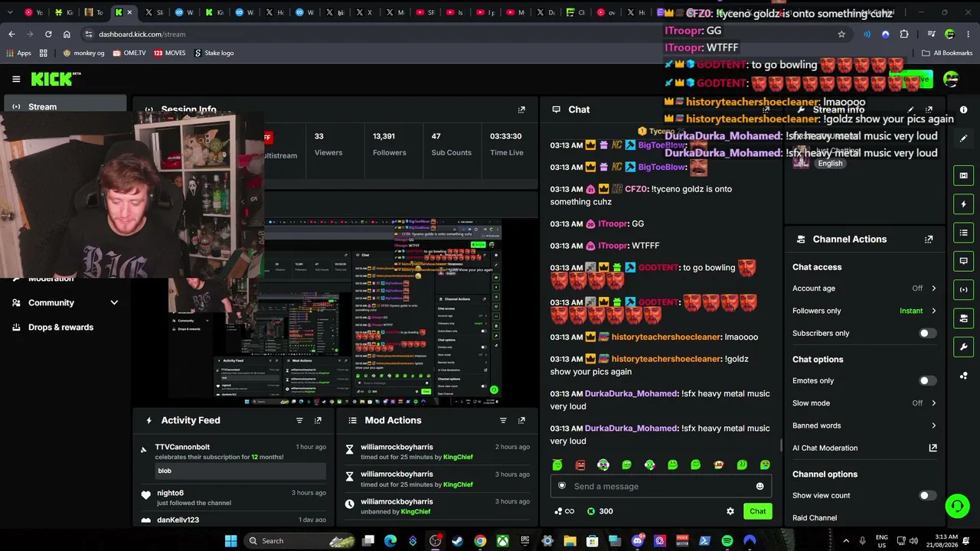Click the pencil icon in right rail

click(x=963, y=139)
